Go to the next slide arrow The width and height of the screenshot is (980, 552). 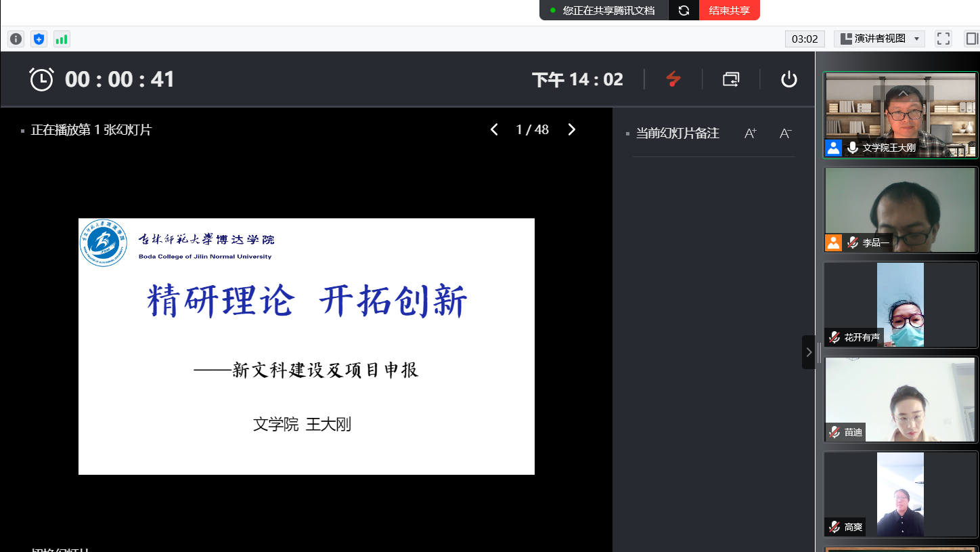(x=572, y=129)
